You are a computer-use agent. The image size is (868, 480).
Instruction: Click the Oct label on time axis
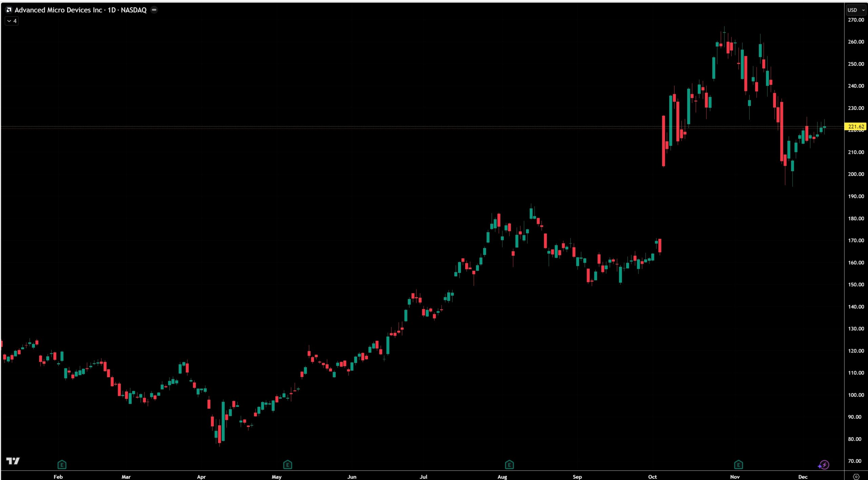coord(652,477)
